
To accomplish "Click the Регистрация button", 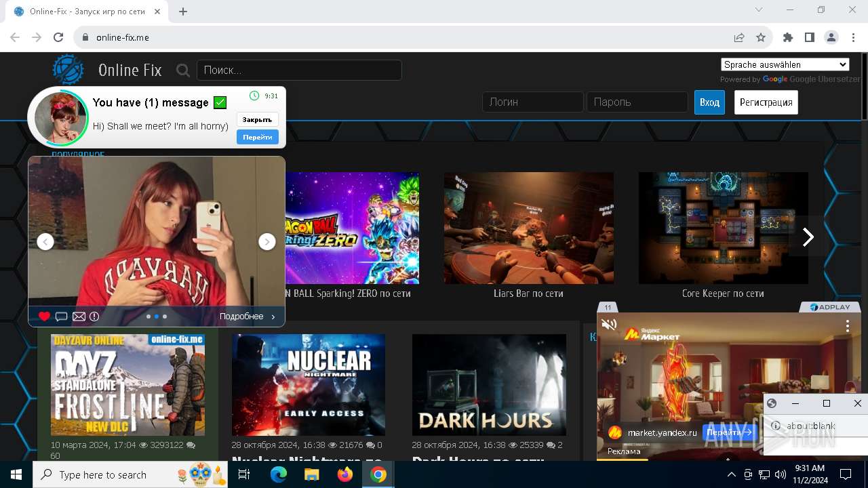I will pyautogui.click(x=766, y=102).
